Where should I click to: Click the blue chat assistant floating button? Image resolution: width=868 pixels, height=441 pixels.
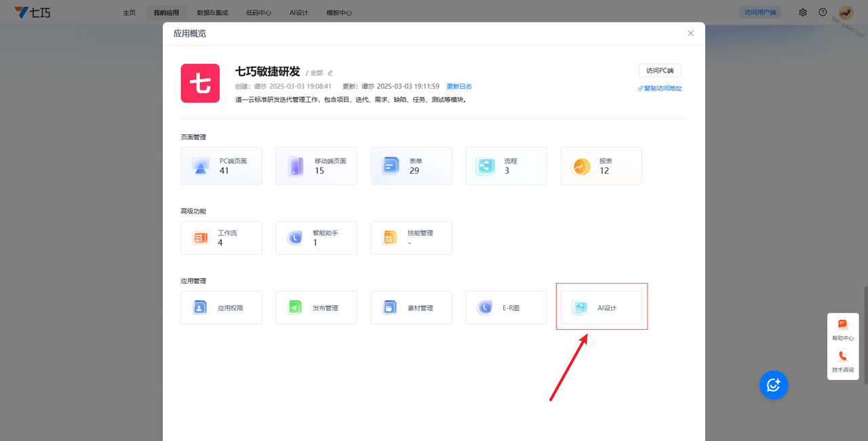coord(773,385)
